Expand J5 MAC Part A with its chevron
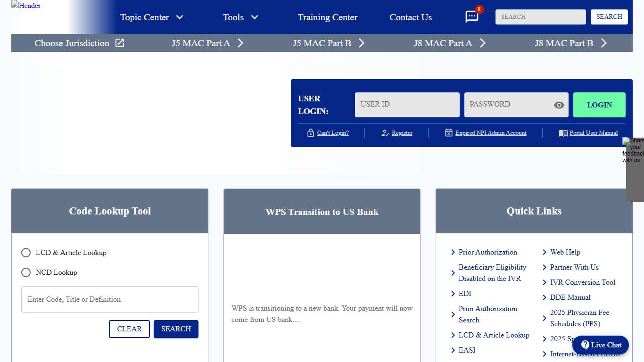Image resolution: width=644 pixels, height=362 pixels. point(240,43)
